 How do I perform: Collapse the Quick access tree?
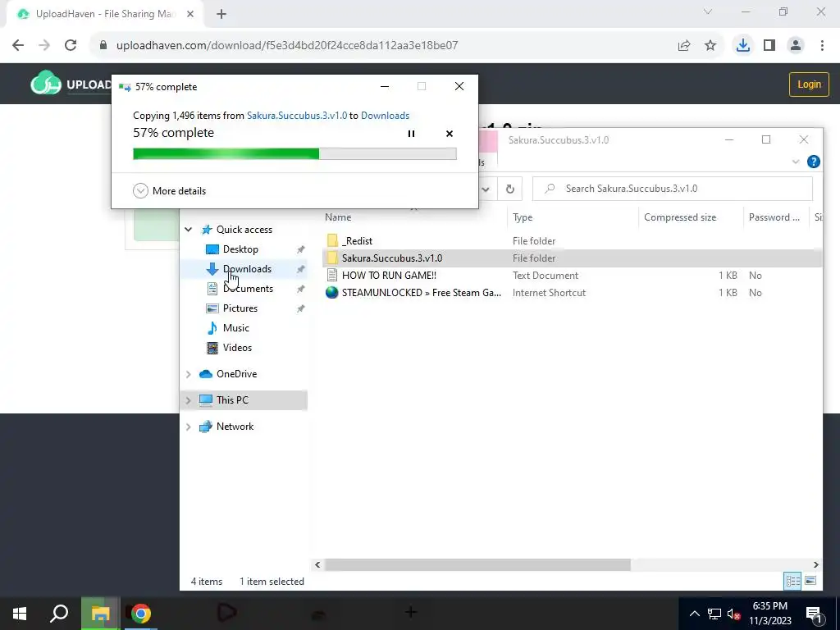pyautogui.click(x=189, y=230)
